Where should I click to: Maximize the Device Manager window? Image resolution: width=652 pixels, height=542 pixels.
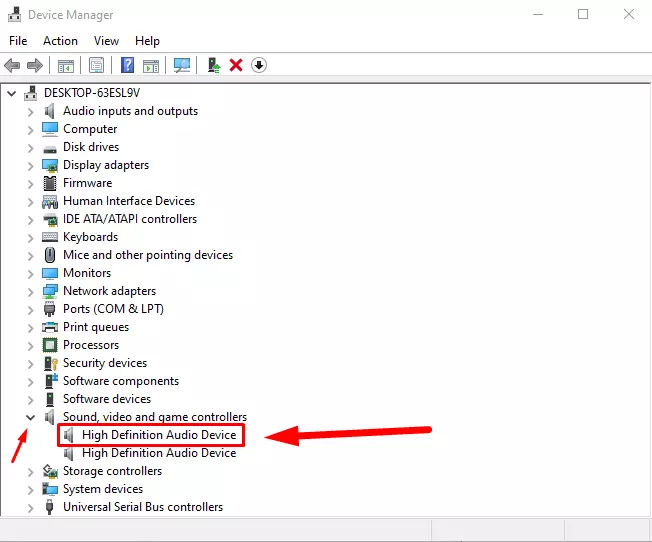click(x=583, y=15)
